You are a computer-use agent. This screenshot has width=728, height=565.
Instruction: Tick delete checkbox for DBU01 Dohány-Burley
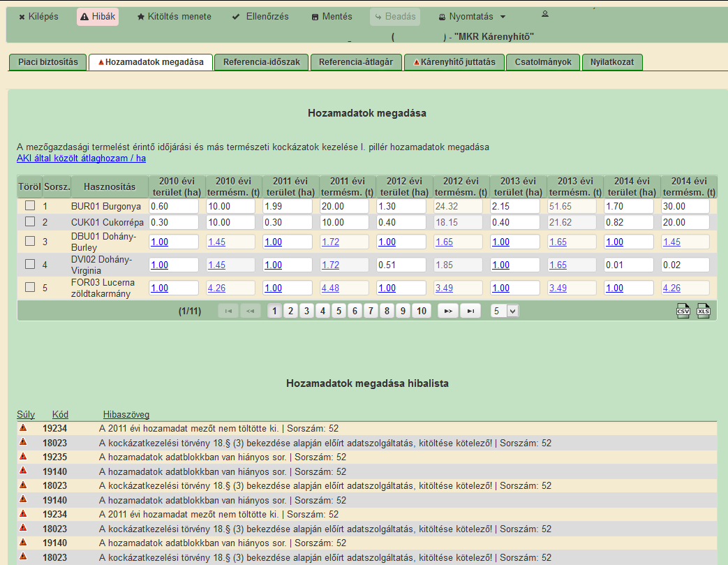click(x=30, y=241)
